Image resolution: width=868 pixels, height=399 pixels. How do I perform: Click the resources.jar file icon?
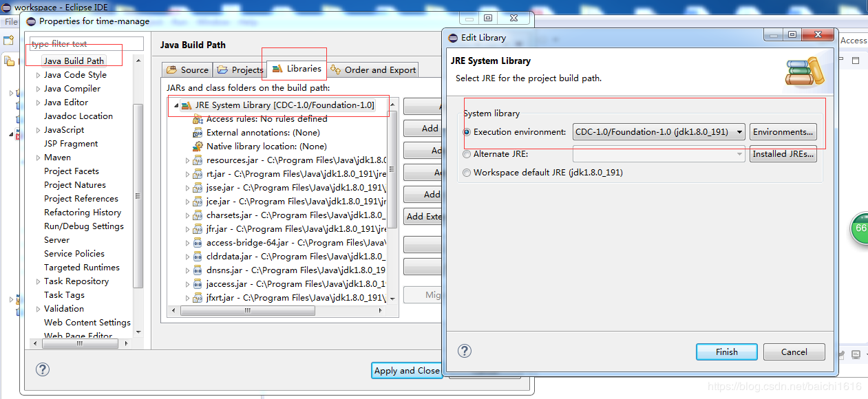click(x=198, y=160)
